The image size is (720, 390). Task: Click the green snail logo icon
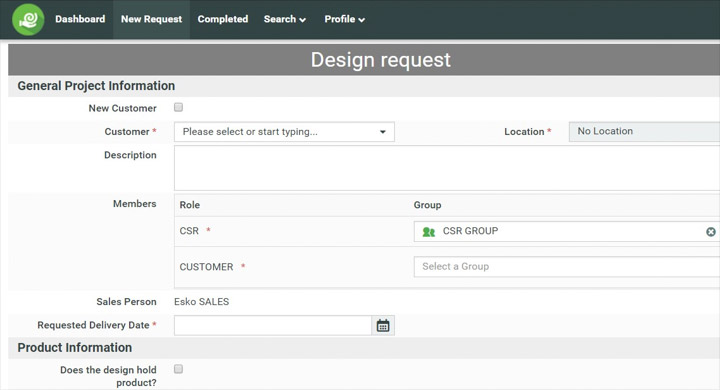coord(28,19)
